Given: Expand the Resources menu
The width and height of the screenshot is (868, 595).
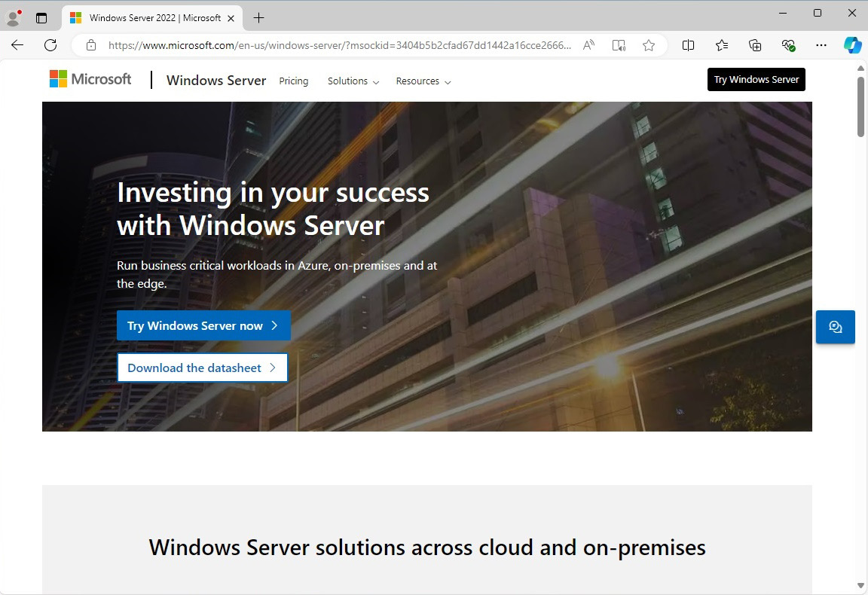Looking at the screenshot, I should tap(423, 81).
